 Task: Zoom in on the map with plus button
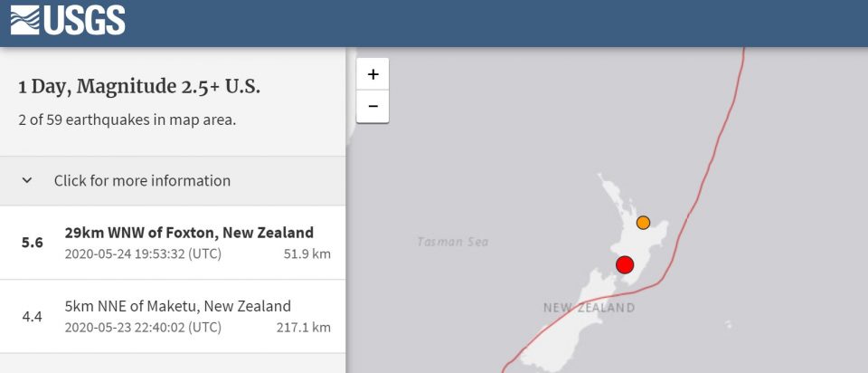tap(373, 74)
